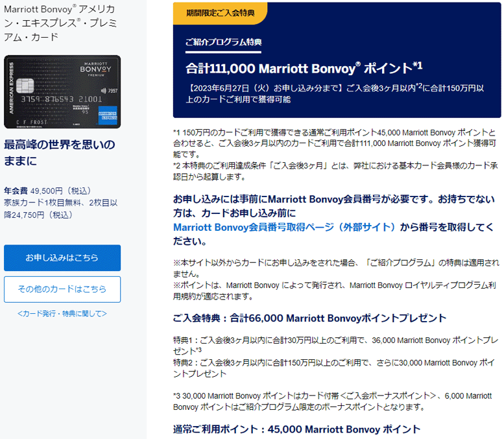This screenshot has width=504, height=439.
Task: Click the 特典2 150万円 30,000 points line
Action: coord(334,368)
